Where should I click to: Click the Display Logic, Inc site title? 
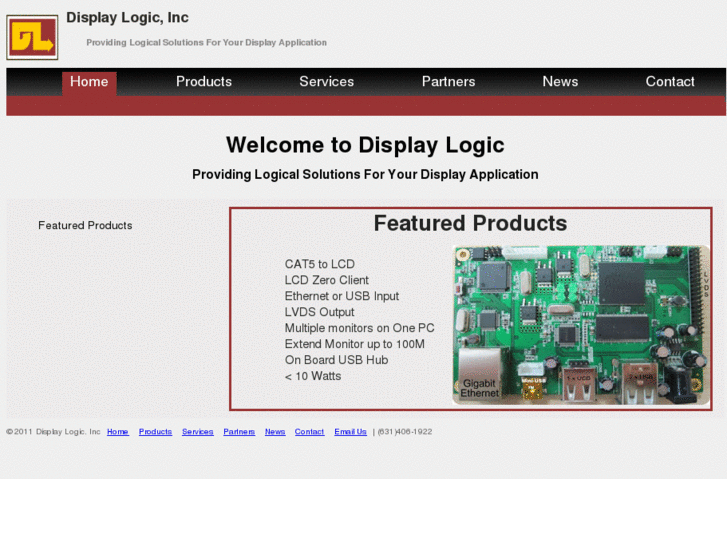click(128, 18)
